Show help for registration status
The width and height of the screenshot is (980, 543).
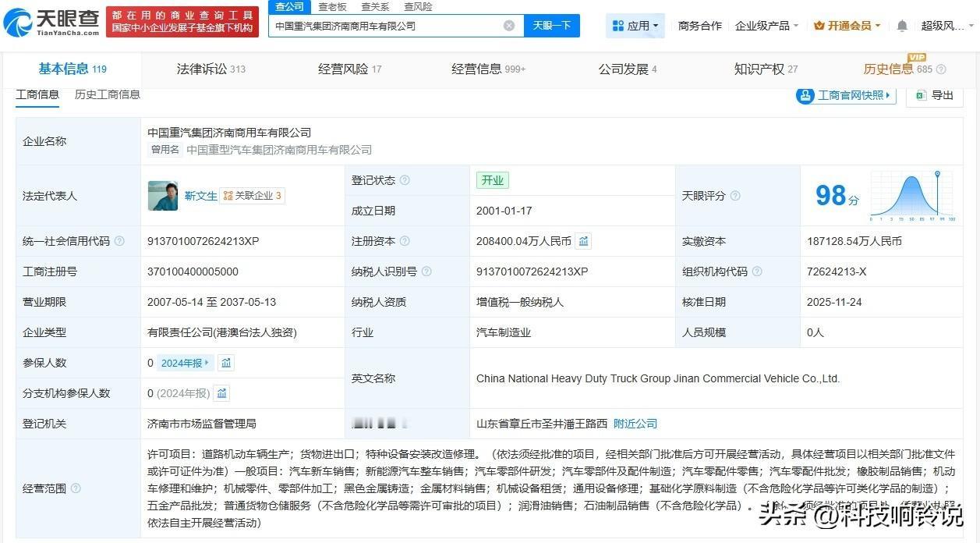coord(405,180)
